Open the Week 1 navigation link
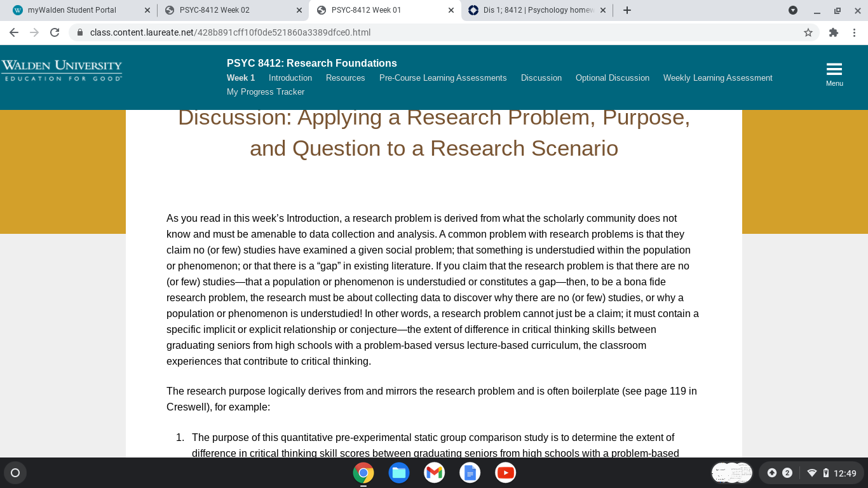868x488 pixels. 241,78
